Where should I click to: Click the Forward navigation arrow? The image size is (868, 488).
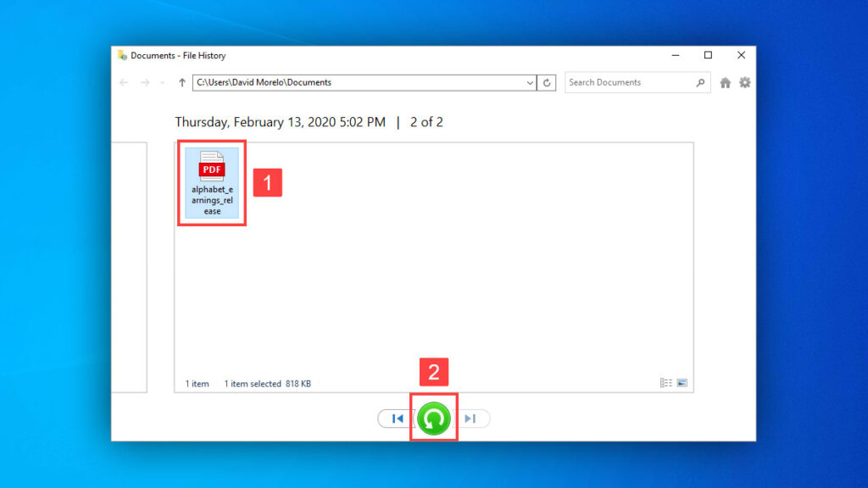(145, 83)
